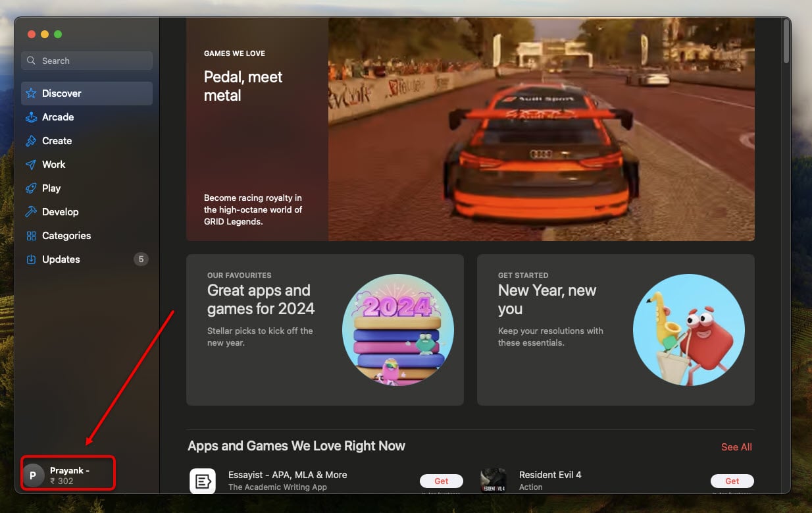
Task: Click the Prayank account avatar
Action: (34, 475)
